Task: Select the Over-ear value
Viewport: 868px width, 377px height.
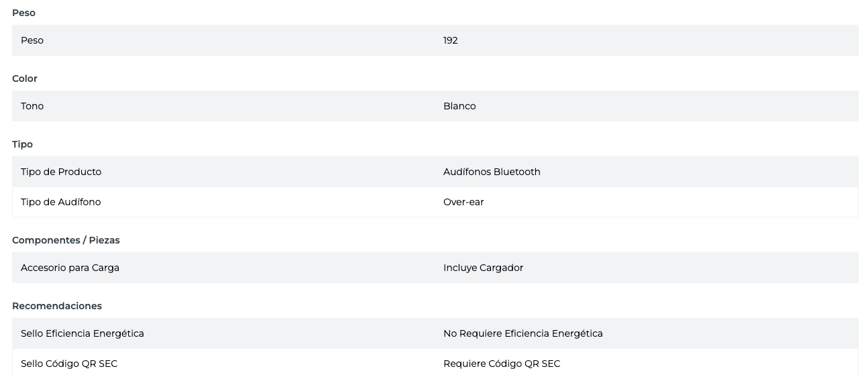Action: (x=464, y=202)
